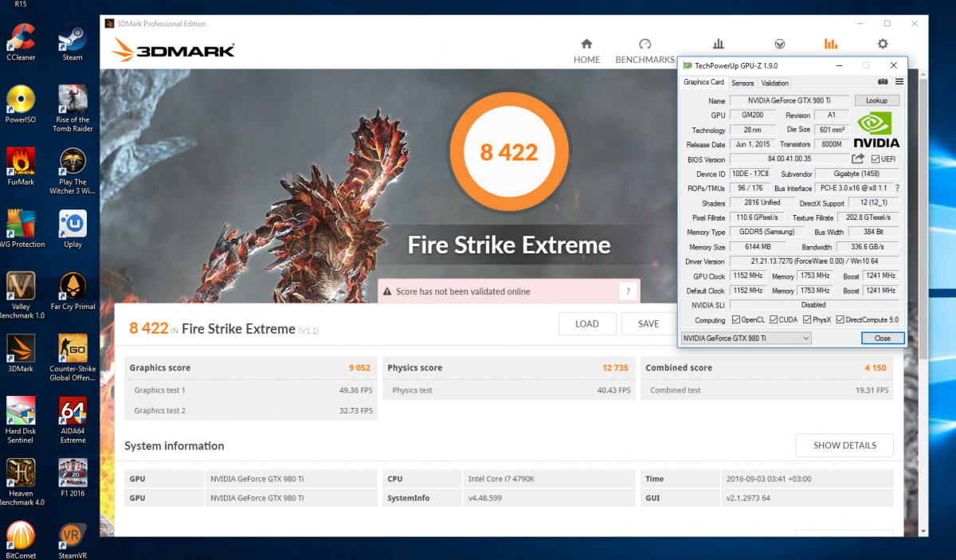The height and width of the screenshot is (560, 956).
Task: Launch F1 2016 desktop shortcut
Action: [x=72, y=477]
